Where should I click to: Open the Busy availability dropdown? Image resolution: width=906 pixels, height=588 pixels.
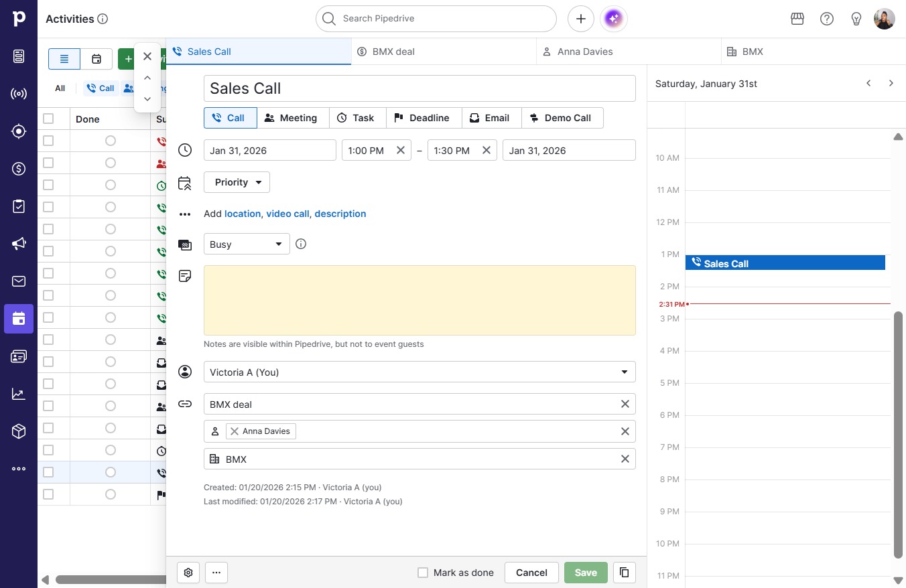(247, 244)
